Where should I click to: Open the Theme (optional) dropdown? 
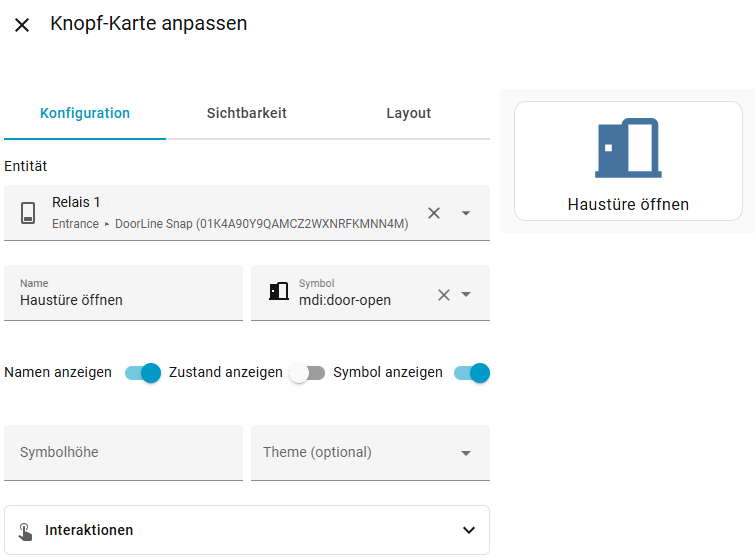click(x=370, y=453)
